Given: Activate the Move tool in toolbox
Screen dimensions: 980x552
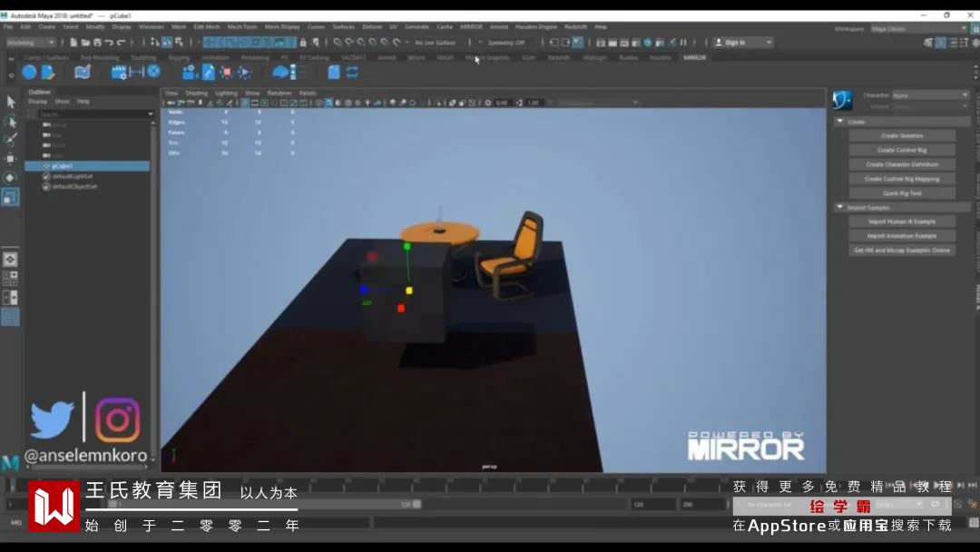Looking at the screenshot, I should [x=11, y=159].
